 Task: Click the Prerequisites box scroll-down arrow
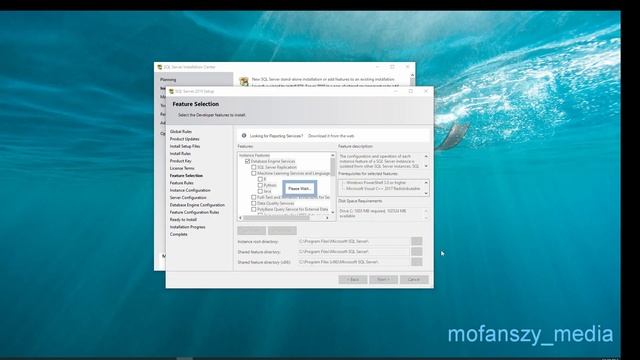point(426,193)
